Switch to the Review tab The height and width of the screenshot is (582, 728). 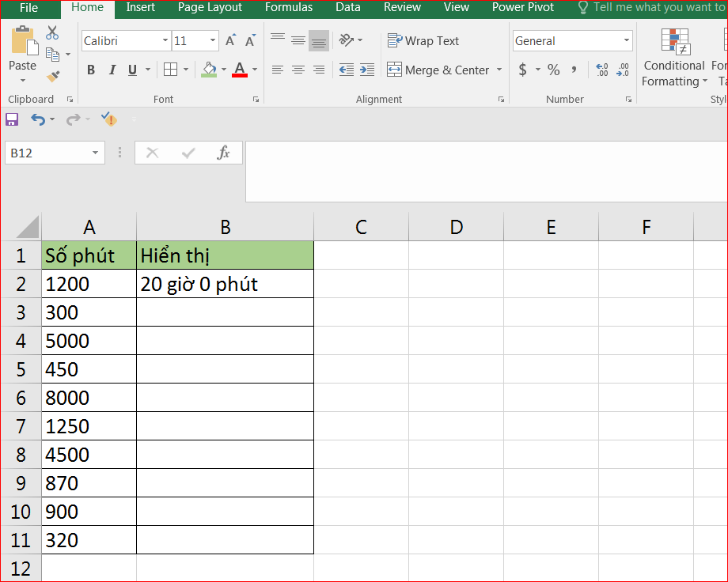(402, 7)
